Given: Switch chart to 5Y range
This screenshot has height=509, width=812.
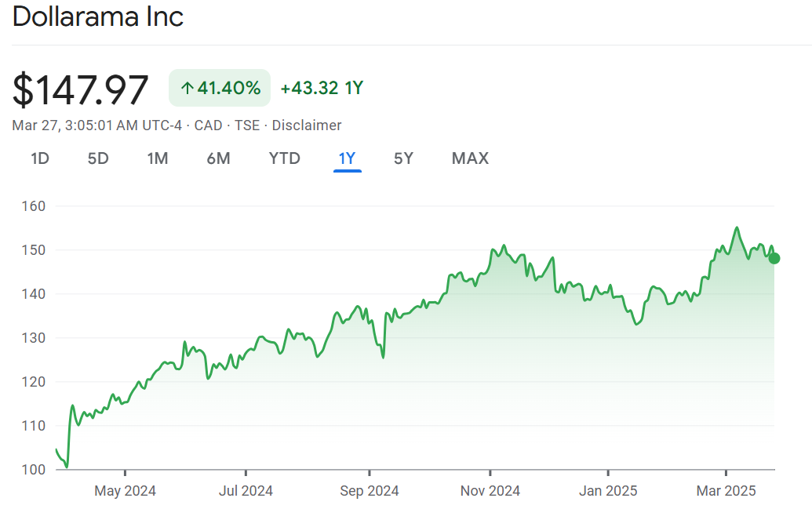Looking at the screenshot, I should pos(403,158).
